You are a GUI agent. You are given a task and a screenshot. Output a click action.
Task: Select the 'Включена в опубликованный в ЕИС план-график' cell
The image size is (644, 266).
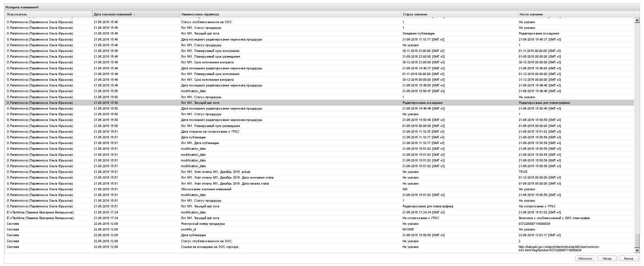pyautogui.click(x=554, y=218)
